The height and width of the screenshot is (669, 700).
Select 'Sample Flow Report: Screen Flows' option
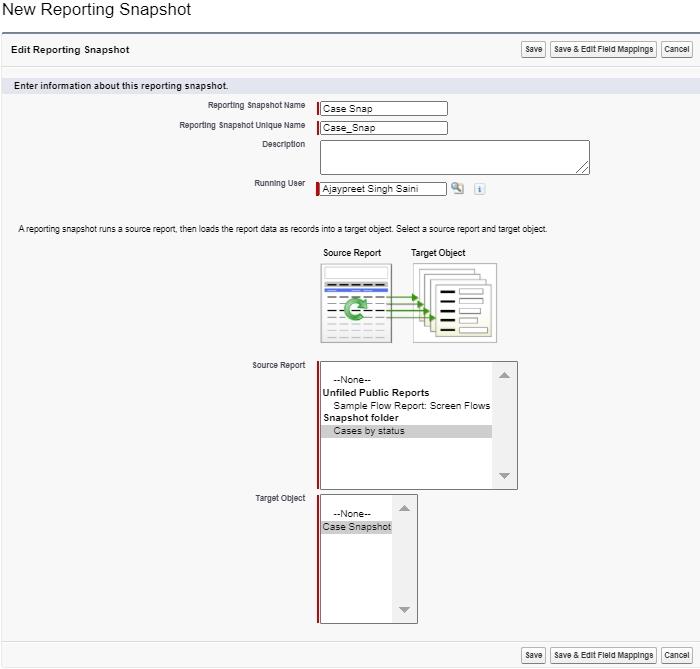(411, 406)
